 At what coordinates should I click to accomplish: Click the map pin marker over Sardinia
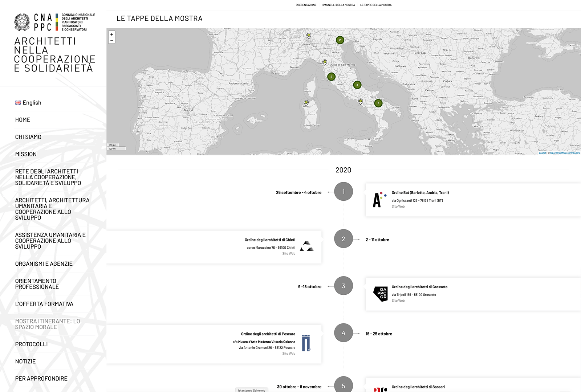coord(306,103)
